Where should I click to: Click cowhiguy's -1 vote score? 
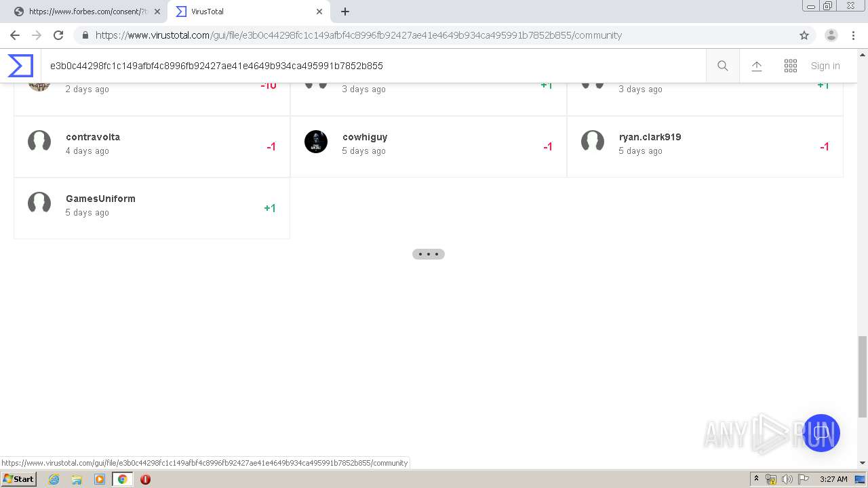pos(548,146)
